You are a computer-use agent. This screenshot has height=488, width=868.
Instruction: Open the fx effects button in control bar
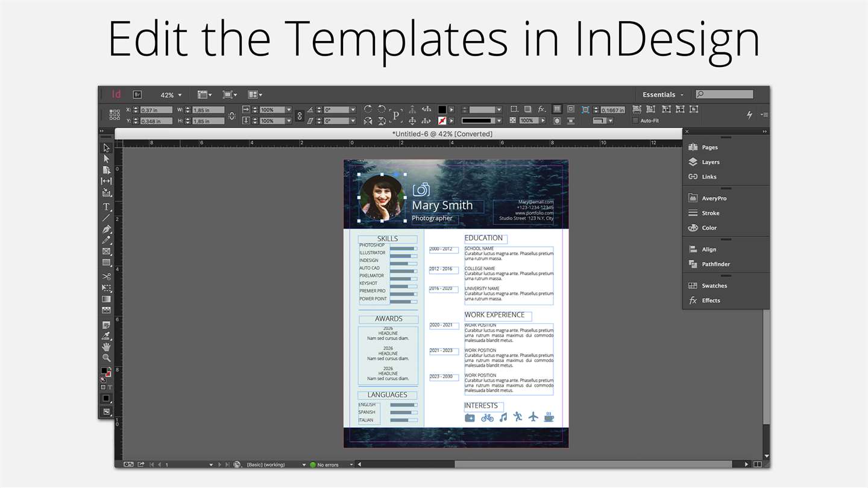541,109
